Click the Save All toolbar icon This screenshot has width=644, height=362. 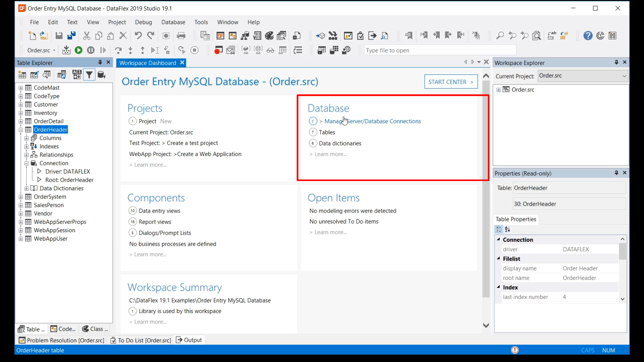71,36
